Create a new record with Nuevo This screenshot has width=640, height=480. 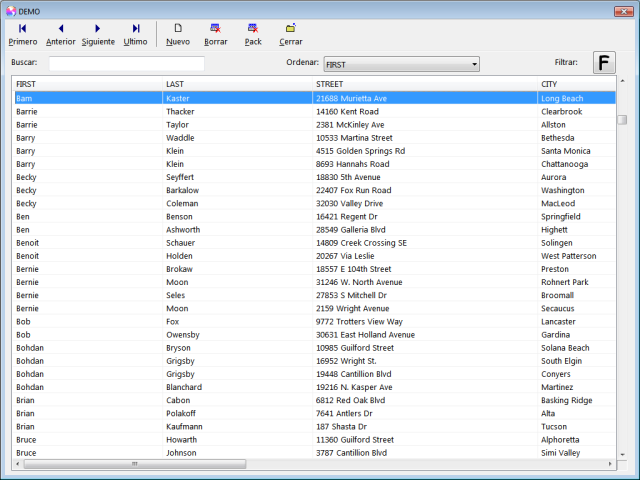pos(178,34)
